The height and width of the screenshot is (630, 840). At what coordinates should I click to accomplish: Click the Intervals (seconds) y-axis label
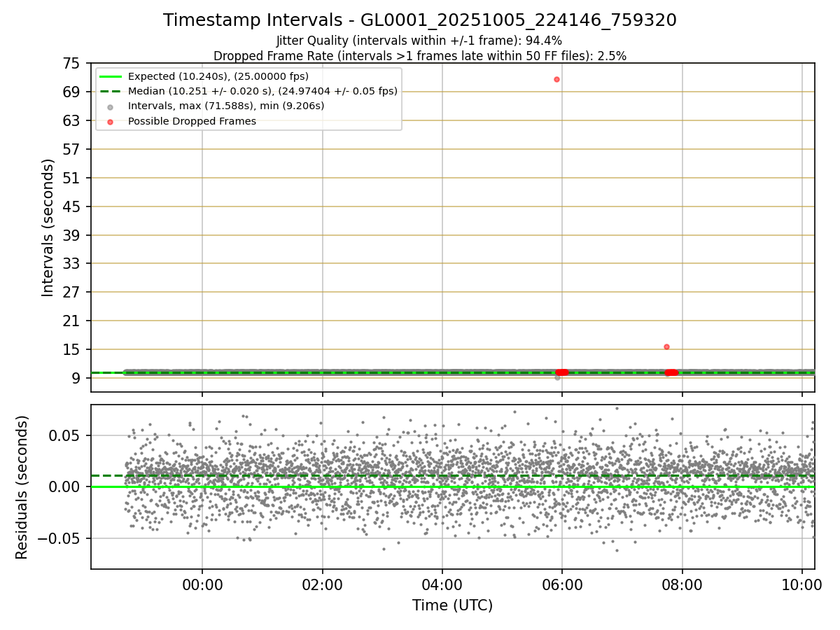pos(48,227)
